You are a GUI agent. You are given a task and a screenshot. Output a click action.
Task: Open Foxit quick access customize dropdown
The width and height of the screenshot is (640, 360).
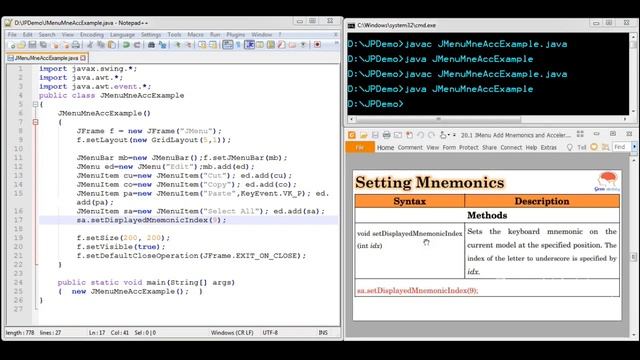(455, 135)
